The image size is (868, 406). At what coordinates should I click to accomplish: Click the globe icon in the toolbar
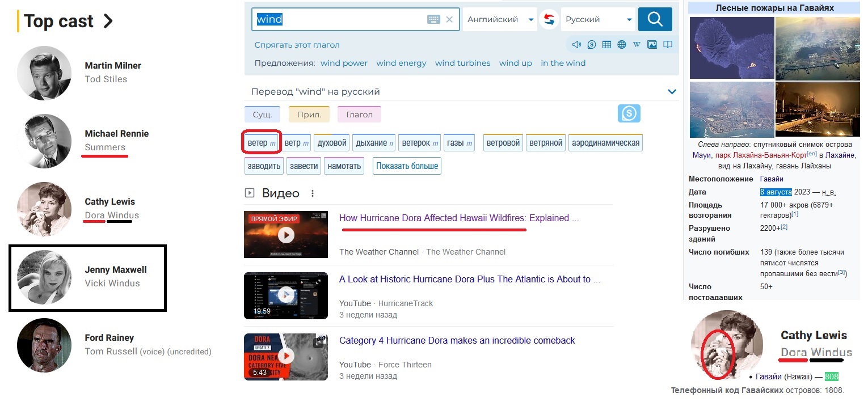coord(622,44)
